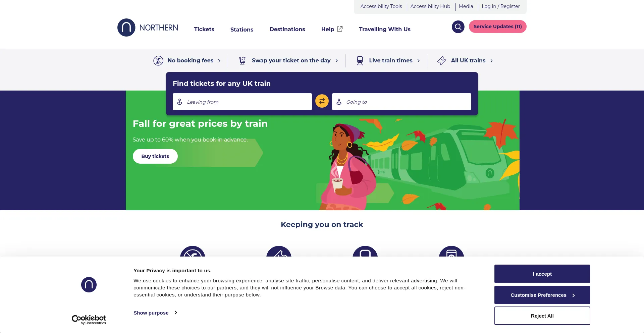
Task: Click the Buy tickets button
Action: tap(155, 156)
